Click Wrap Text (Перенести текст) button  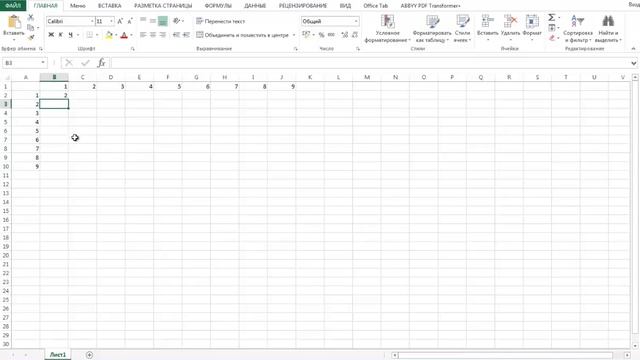(x=221, y=21)
